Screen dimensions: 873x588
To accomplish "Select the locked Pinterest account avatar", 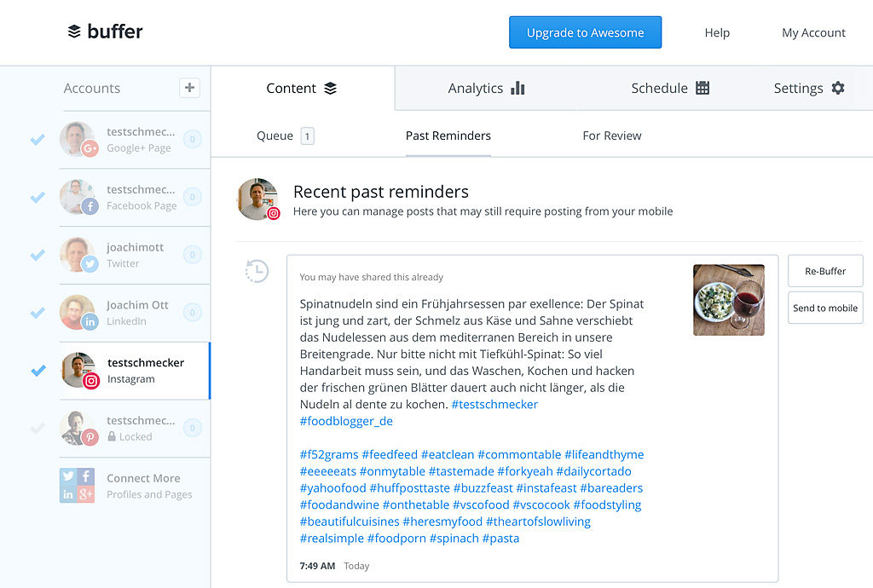I will click(78, 428).
